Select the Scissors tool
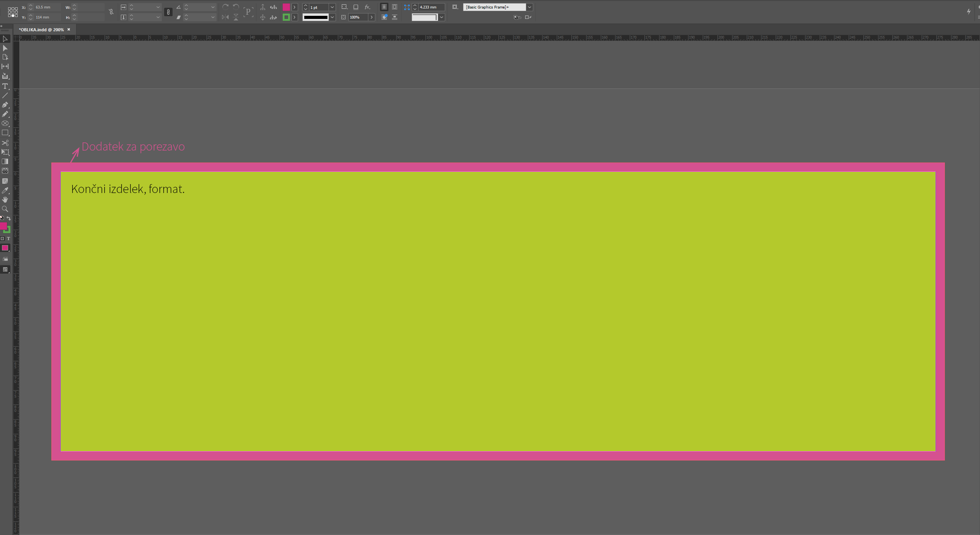Screen dimensions: 980x535 pos(5,143)
